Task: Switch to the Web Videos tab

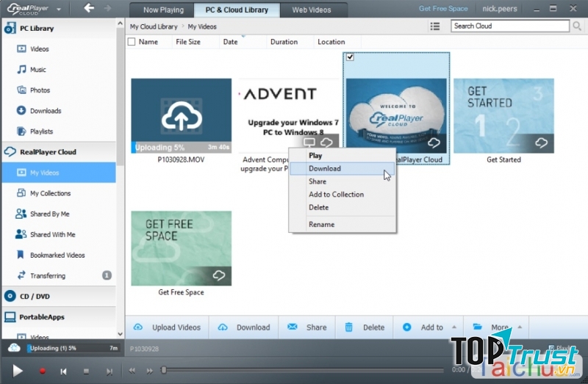Action: coord(311,10)
